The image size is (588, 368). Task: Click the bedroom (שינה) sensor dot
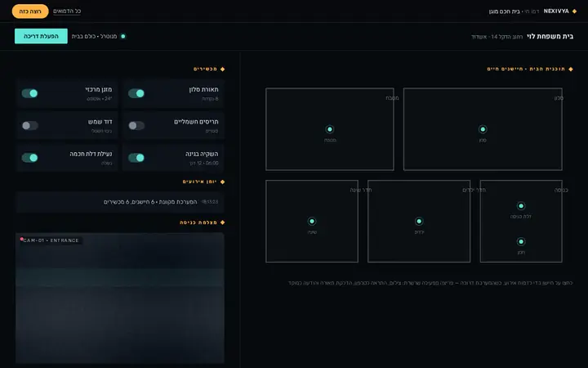tap(312, 221)
